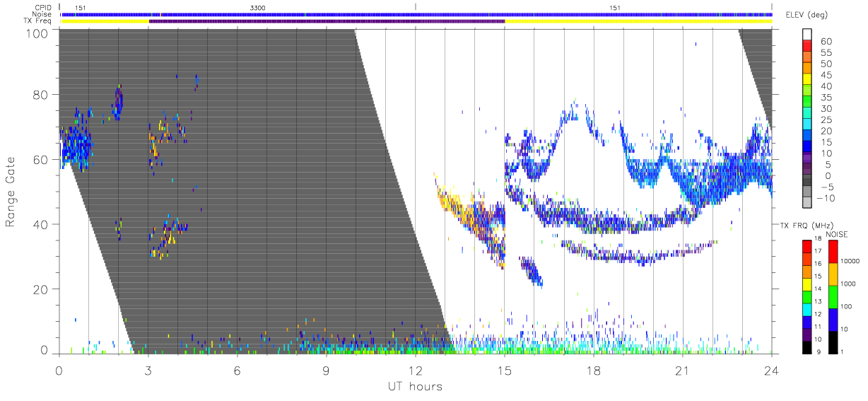Click the 16 tick on TX FRQ legend
The width and height of the screenshot is (868, 401).
coord(818,264)
